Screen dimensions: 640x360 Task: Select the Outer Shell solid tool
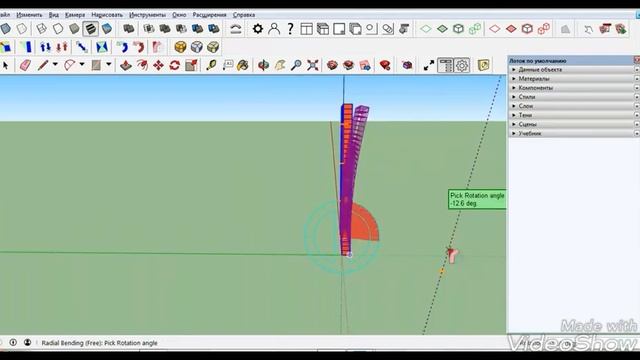pyautogui.click(x=129, y=29)
